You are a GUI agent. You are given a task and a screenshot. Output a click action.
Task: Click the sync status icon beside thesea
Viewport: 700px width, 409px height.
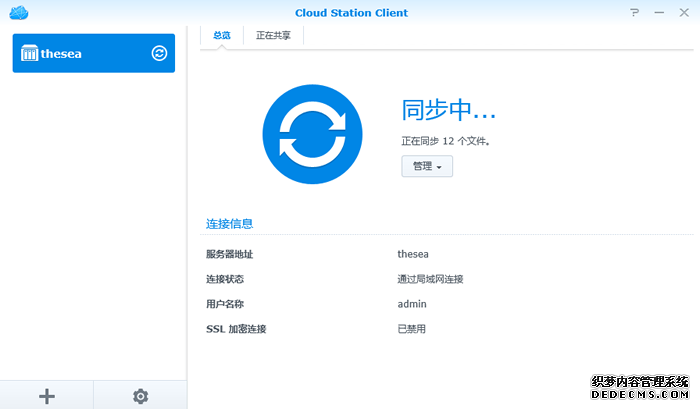click(159, 53)
